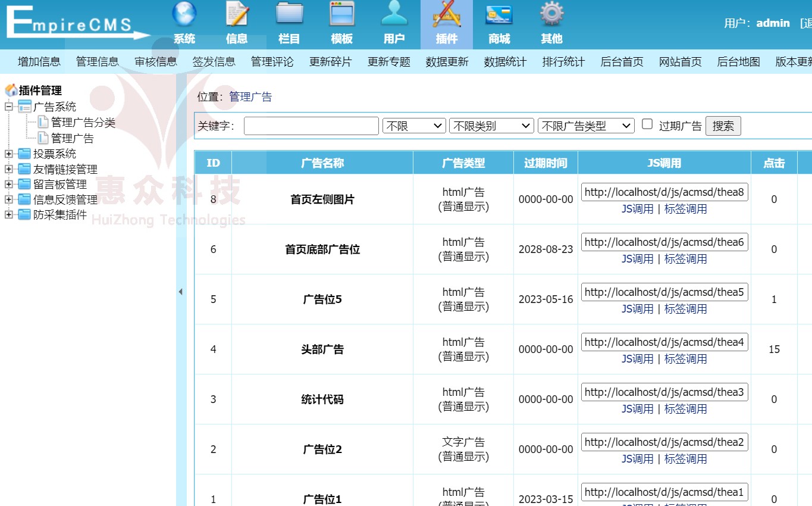Open the 不限 dropdown

(414, 126)
